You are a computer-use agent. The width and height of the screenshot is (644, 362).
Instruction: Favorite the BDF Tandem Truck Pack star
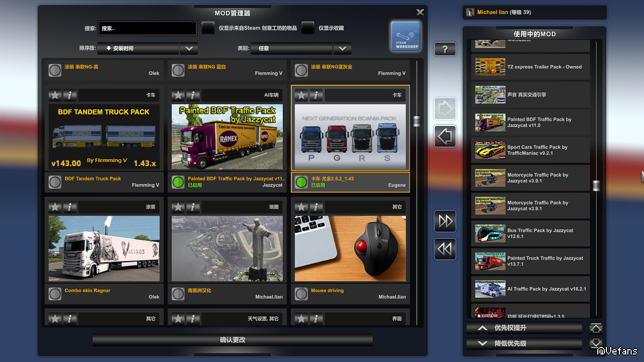(x=55, y=95)
